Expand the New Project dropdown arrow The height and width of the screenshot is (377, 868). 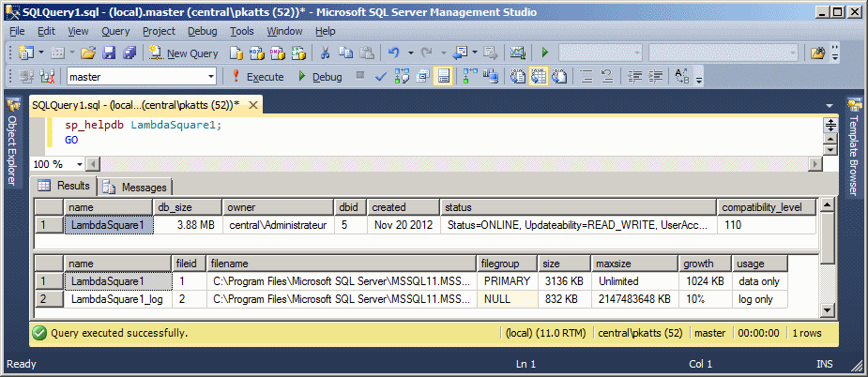pyautogui.click(x=41, y=53)
